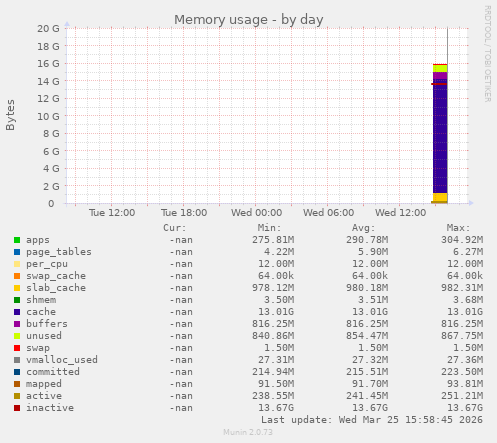Click the lime unused segment of the bar
The width and height of the screenshot is (497, 443).
click(x=440, y=68)
